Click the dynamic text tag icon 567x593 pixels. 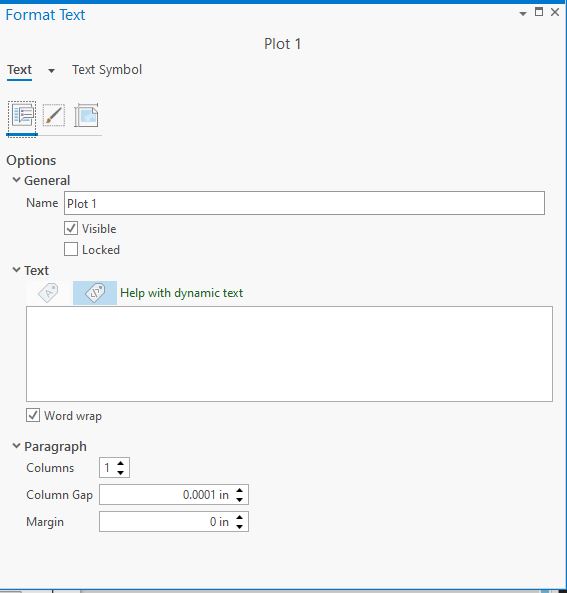(95, 293)
